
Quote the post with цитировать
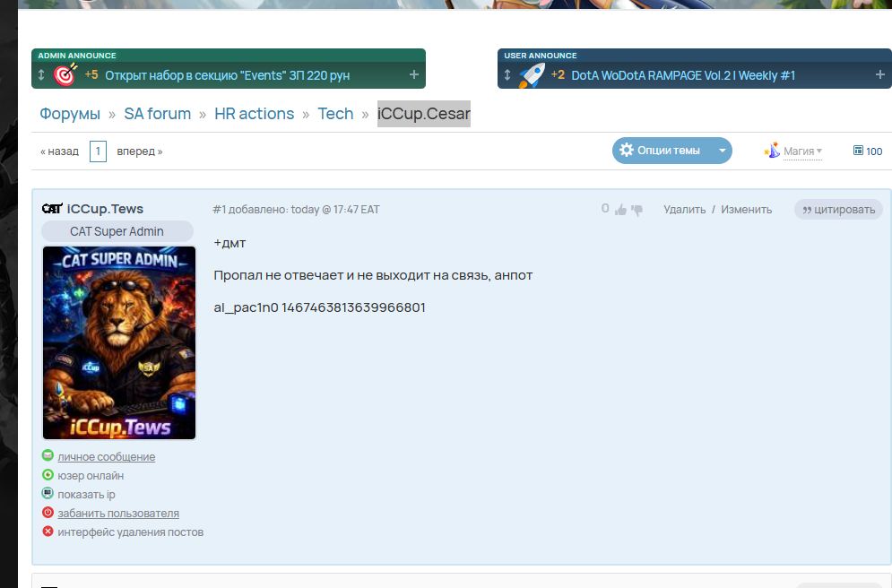(838, 209)
